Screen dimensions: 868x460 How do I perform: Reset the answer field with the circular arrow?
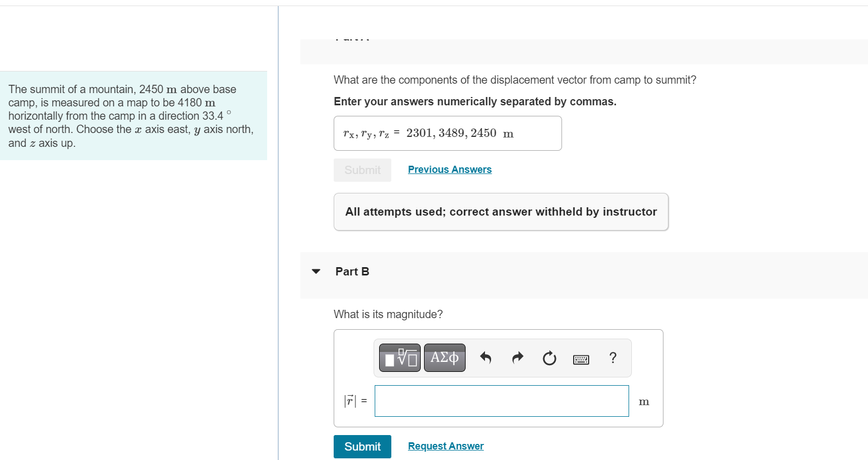tap(549, 359)
